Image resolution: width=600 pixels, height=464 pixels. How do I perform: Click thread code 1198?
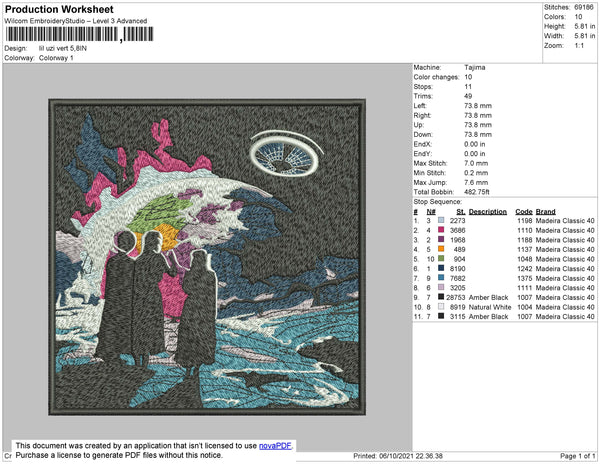point(525,221)
